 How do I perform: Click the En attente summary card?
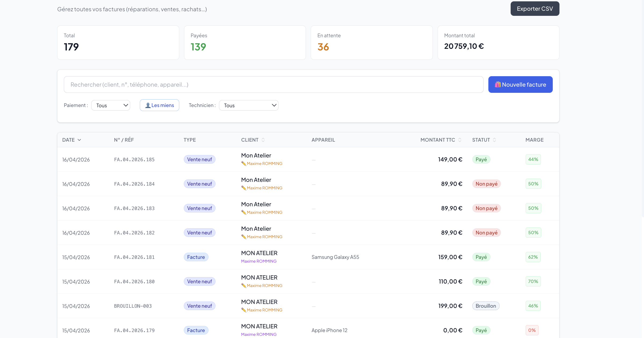pos(371,42)
